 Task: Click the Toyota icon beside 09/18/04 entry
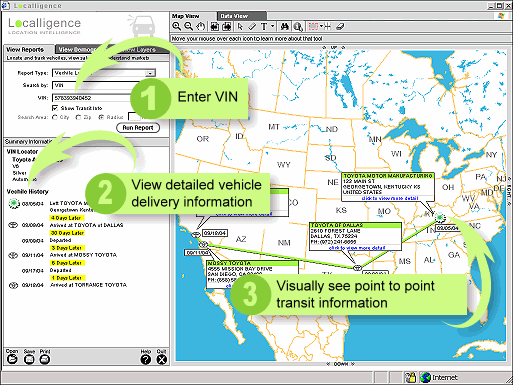click(x=13, y=285)
